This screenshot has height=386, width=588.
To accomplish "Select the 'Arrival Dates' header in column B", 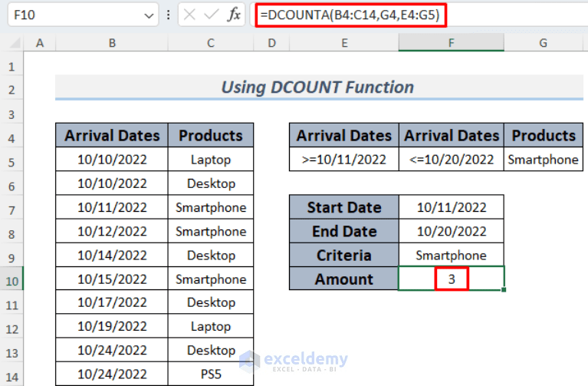I will (112, 135).
